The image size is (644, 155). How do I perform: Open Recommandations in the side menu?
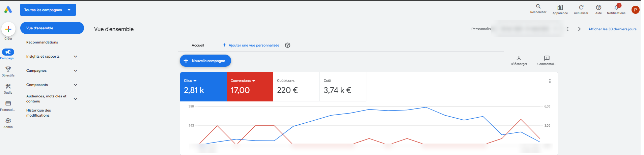pyautogui.click(x=42, y=42)
